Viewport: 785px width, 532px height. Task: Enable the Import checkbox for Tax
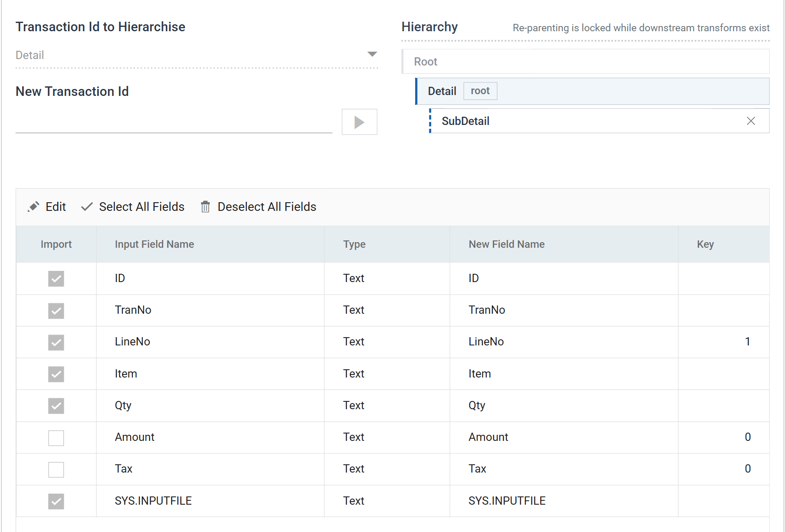(x=56, y=470)
